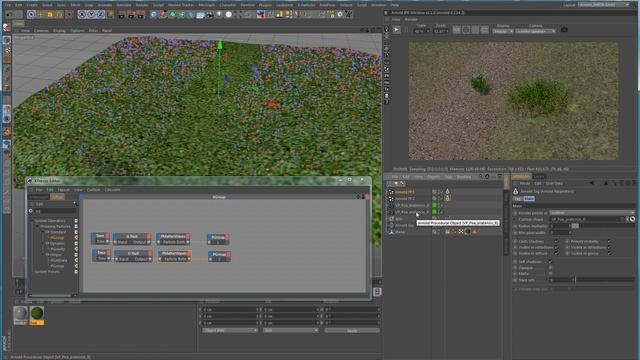The width and height of the screenshot is (640, 360).
Task: Click the light object icon in toolbar
Action: (x=219, y=15)
